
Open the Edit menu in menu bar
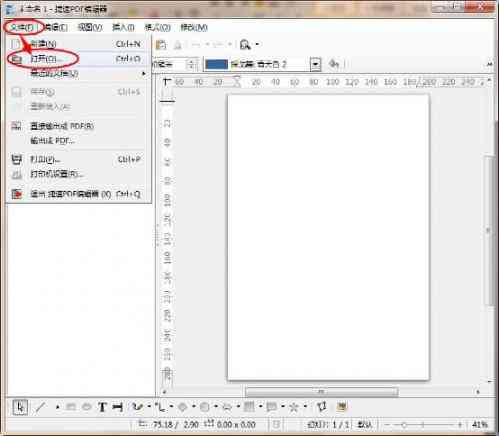tap(56, 27)
